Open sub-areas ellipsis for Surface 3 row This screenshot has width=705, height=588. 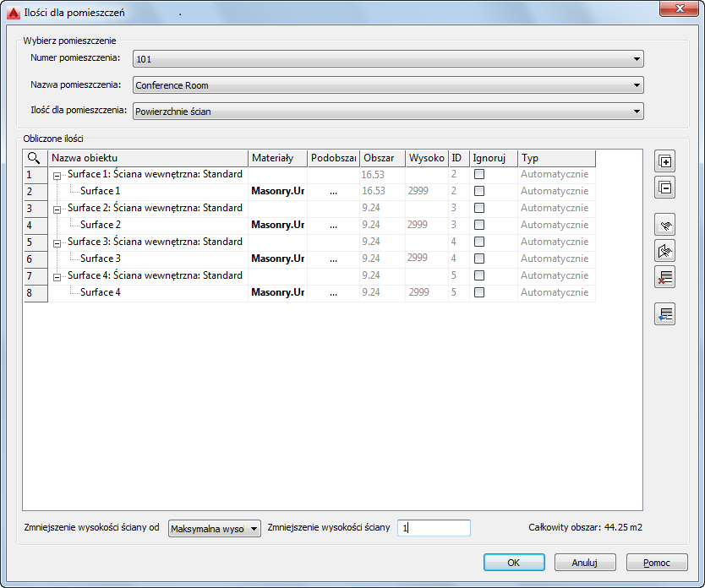click(x=333, y=259)
